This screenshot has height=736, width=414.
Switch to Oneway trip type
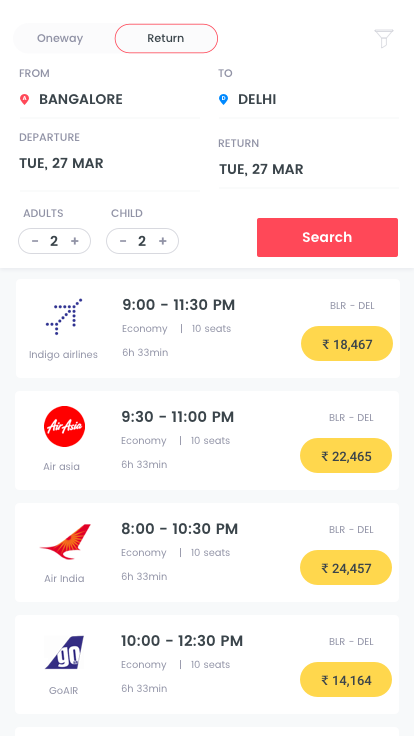click(60, 38)
